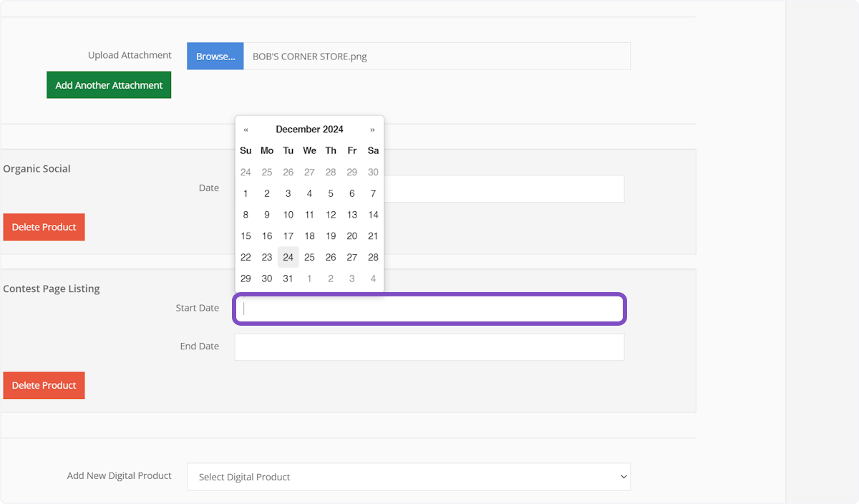Choose November 24 in the leading days
859x504 pixels.
coord(246,172)
